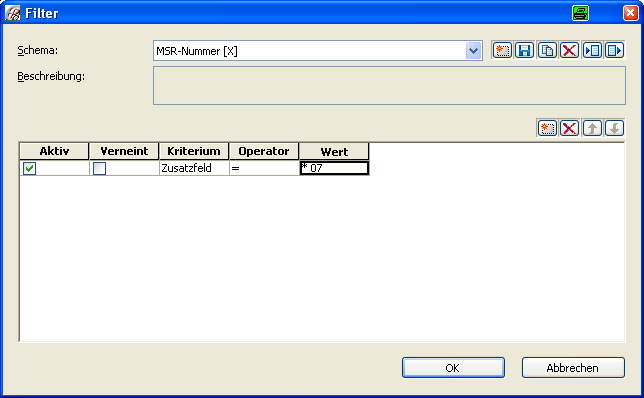
Task: Add a new filter criterion row
Action: [547, 128]
